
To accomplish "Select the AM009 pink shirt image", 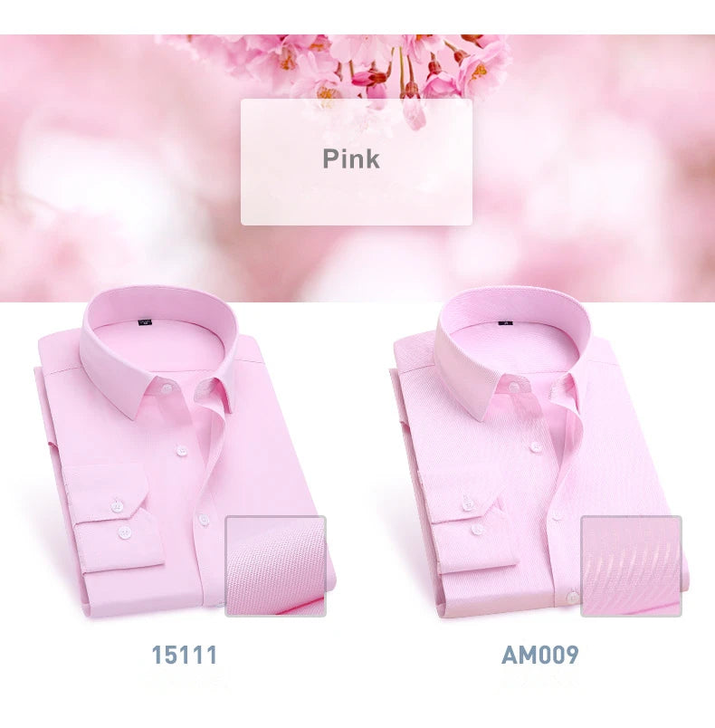I will tap(539, 452).
